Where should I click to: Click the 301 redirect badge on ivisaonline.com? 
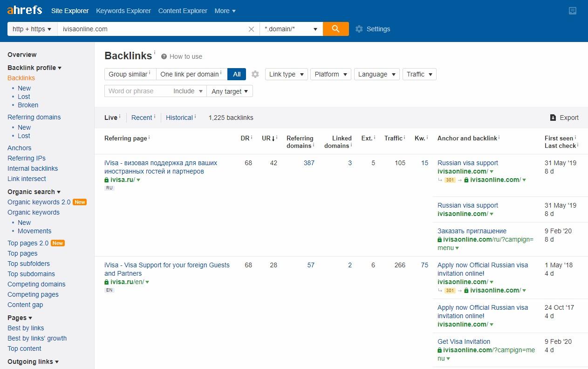[x=449, y=179]
